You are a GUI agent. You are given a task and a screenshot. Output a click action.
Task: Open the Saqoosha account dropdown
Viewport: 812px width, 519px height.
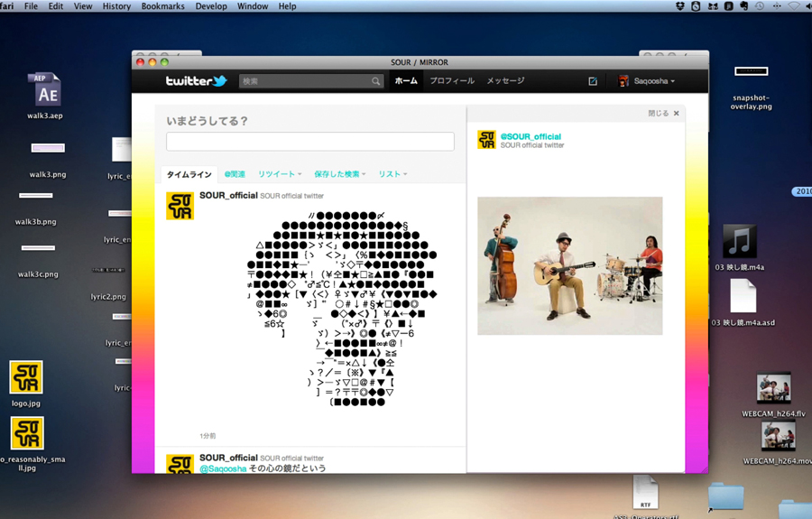tap(655, 81)
